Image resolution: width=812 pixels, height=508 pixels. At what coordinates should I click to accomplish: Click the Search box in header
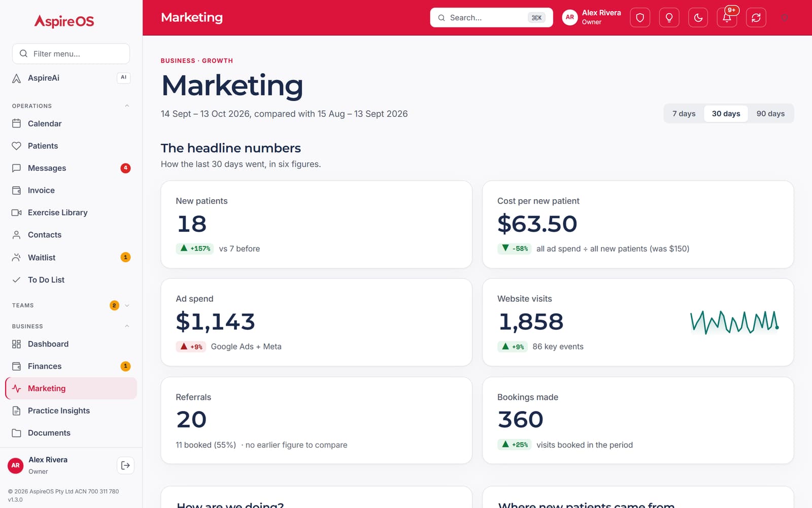(x=491, y=18)
